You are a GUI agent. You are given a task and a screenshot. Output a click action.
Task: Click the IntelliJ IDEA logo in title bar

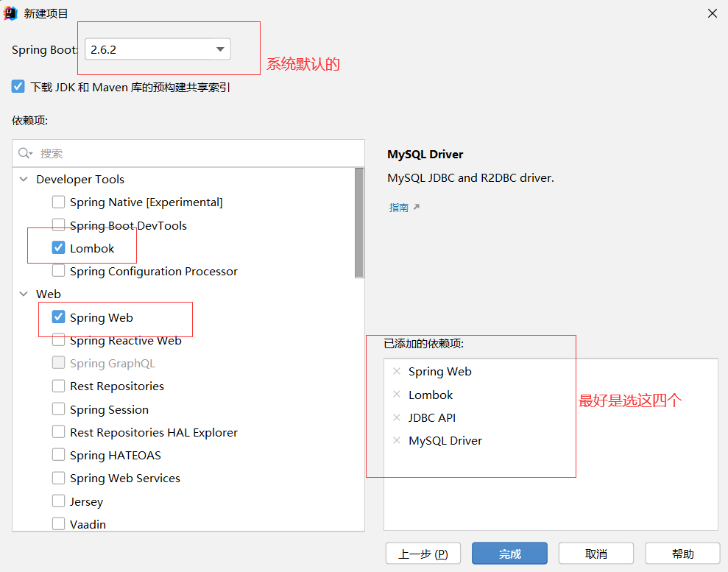click(10, 13)
